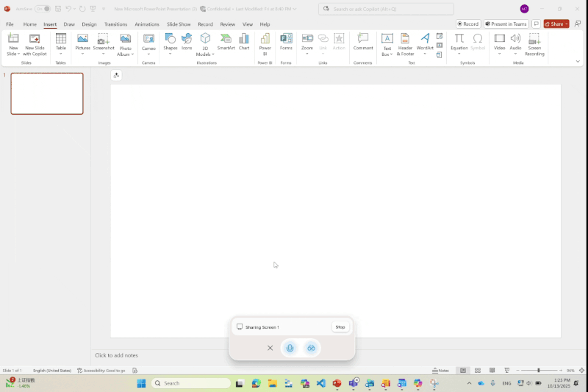
Task: Open Header & Footer settings
Action: [405, 43]
